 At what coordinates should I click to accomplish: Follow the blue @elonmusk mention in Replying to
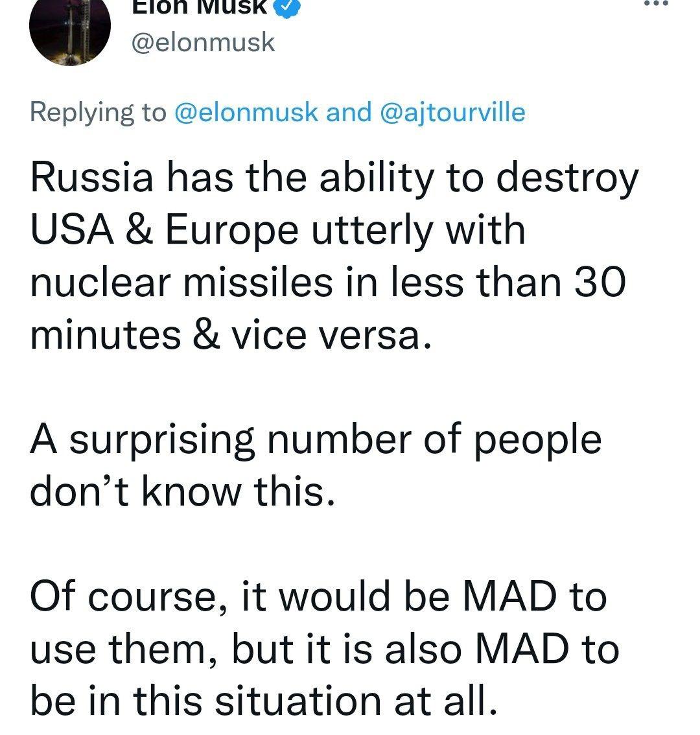pyautogui.click(x=246, y=113)
